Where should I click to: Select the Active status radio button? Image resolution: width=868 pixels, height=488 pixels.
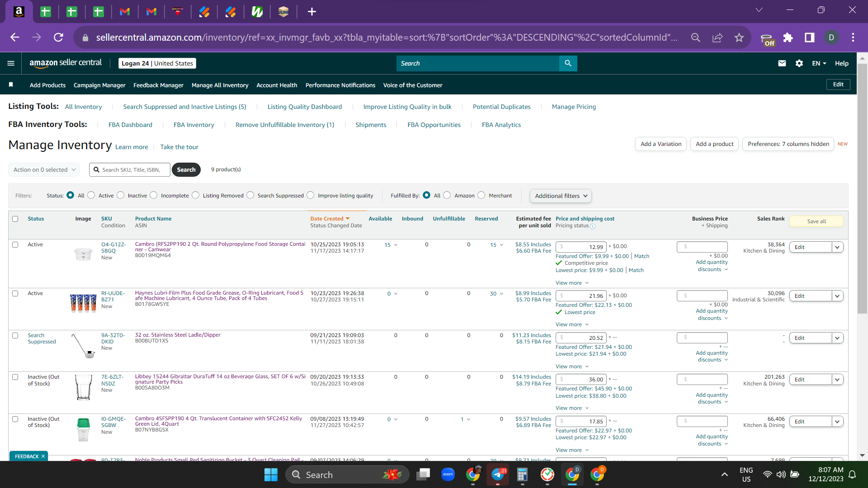point(91,195)
